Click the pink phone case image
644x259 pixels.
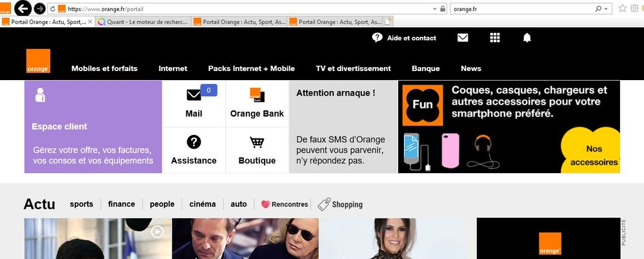[450, 150]
